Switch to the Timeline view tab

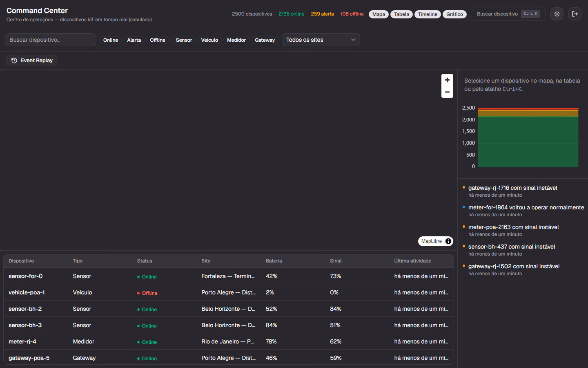point(428,14)
